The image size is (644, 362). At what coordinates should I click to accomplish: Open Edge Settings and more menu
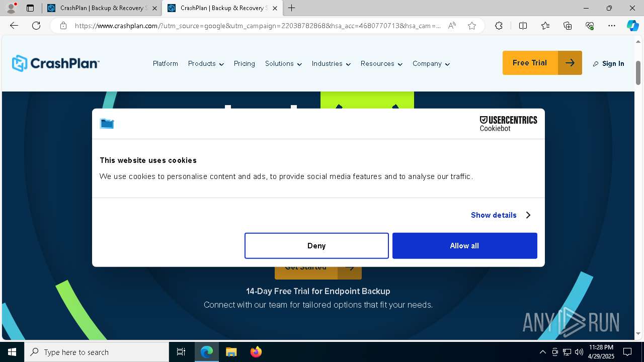click(612, 26)
